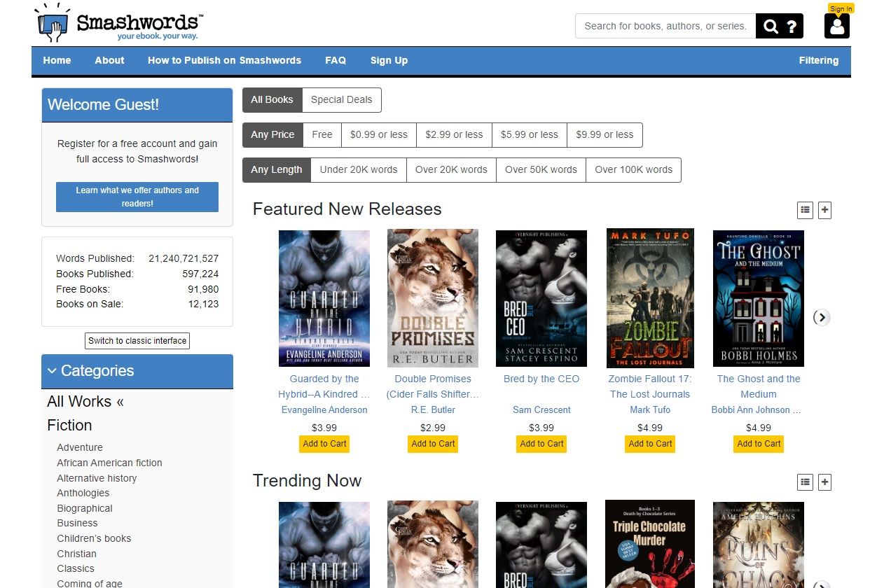The image size is (884, 588).
Task: Open Guarded by the Hybrid cover in Featured
Action: point(324,298)
